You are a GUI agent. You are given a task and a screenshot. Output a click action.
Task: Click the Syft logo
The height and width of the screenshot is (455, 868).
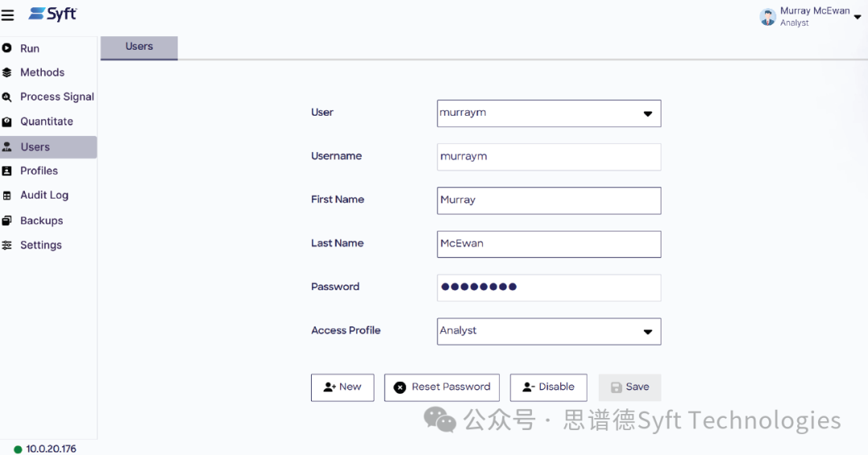52,14
